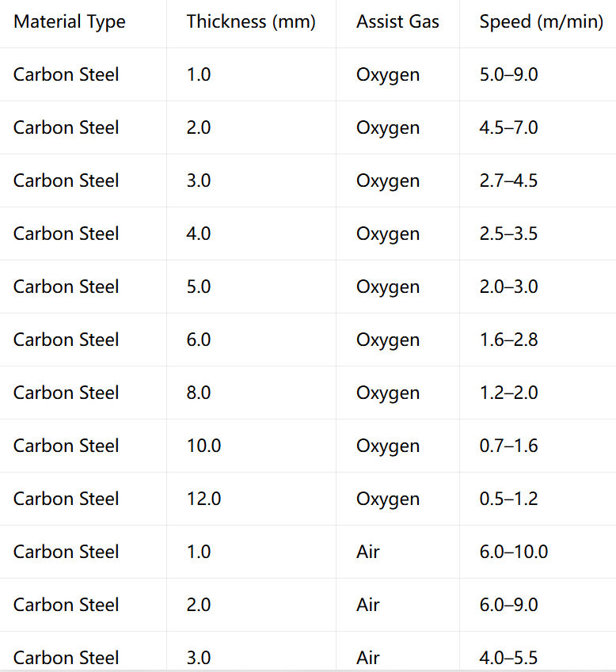Click the thickness 12.0 cell
Screen dimensions: 616x672
[x=203, y=499]
